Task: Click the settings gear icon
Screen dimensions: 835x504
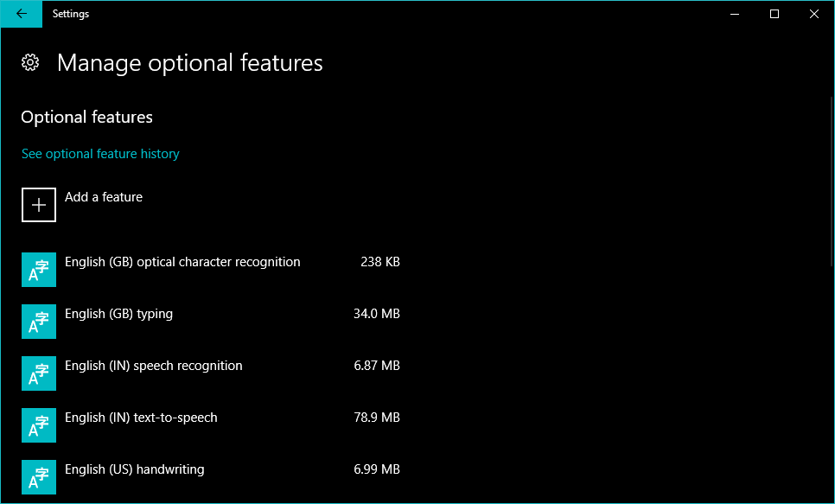Action: (30, 62)
